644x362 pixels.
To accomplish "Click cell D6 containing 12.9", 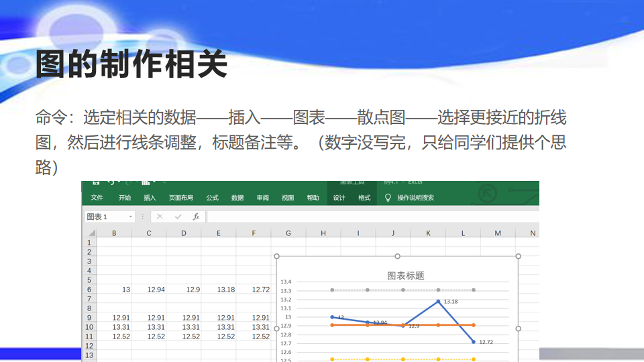I will pyautogui.click(x=184, y=290).
